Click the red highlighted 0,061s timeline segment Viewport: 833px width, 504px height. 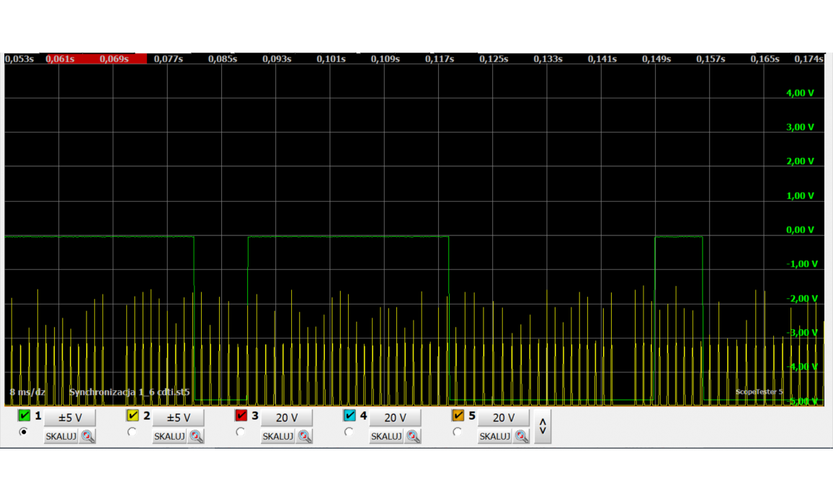tap(61, 59)
